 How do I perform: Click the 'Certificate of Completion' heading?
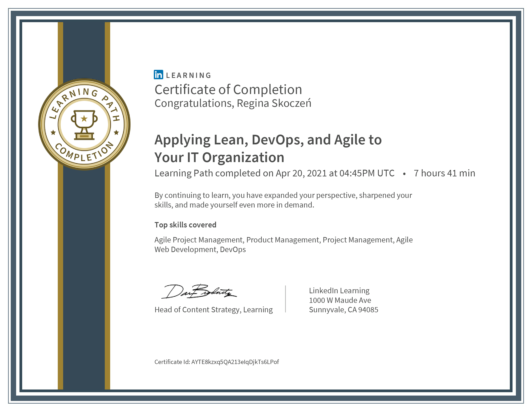coord(228,90)
